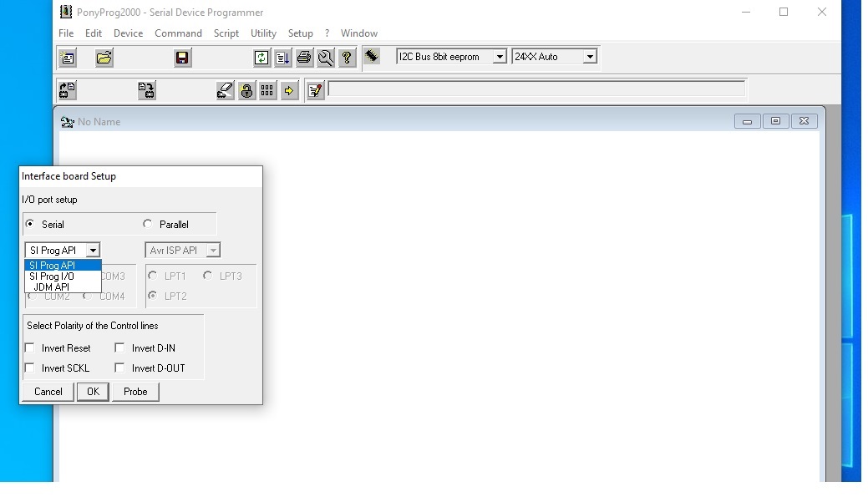Collapse the SI Prog API serial interface combo box

pos(93,250)
